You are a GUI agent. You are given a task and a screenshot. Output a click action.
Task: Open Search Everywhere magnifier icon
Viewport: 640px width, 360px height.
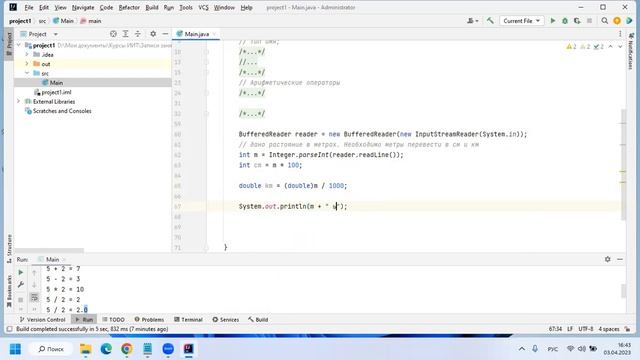tap(604, 21)
